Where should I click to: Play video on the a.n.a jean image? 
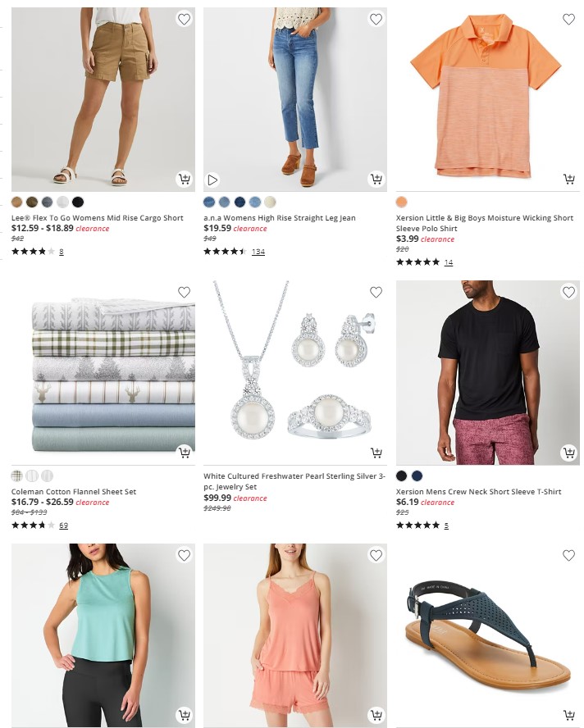pos(212,180)
